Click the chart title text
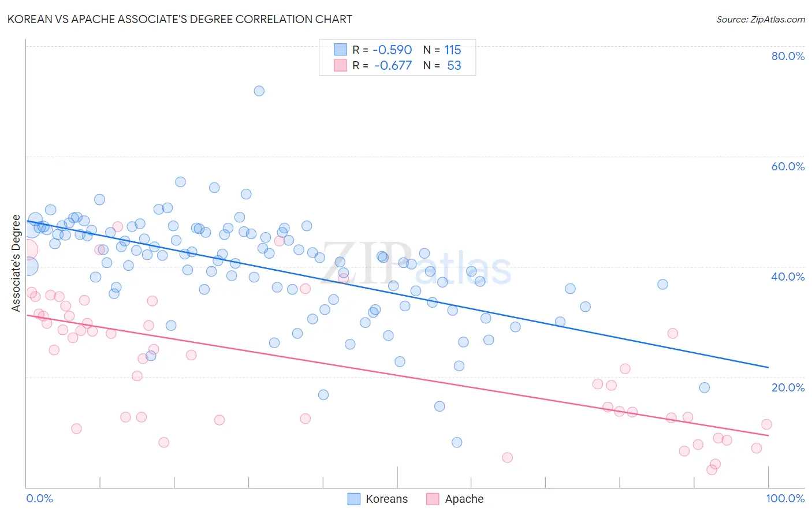 tap(180, 19)
